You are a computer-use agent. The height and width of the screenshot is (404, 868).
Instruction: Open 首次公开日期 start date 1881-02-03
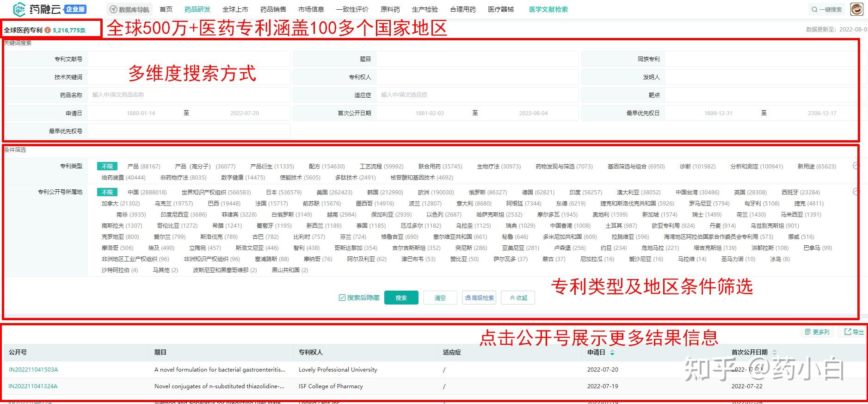pyautogui.click(x=430, y=113)
